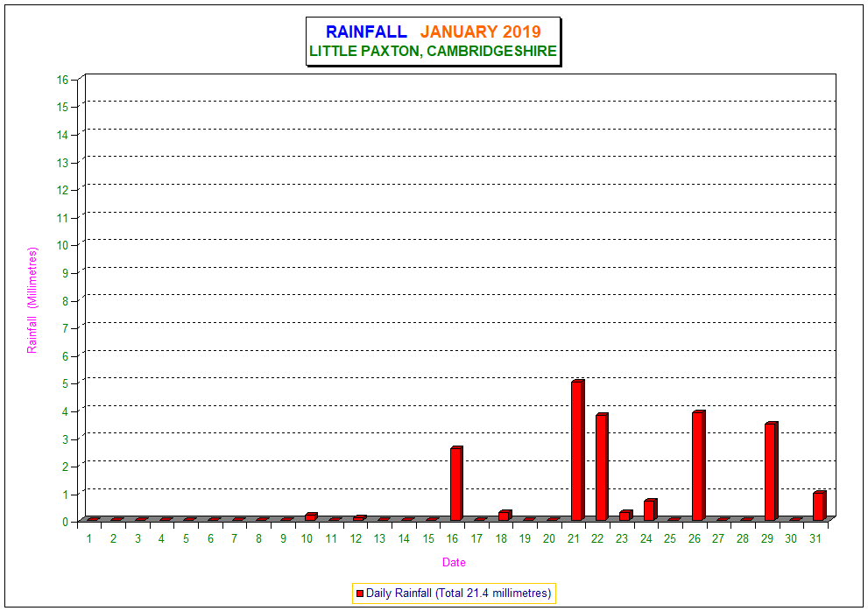Click the red bar for date 22
This screenshot has height=611, width=868.
(x=602, y=467)
